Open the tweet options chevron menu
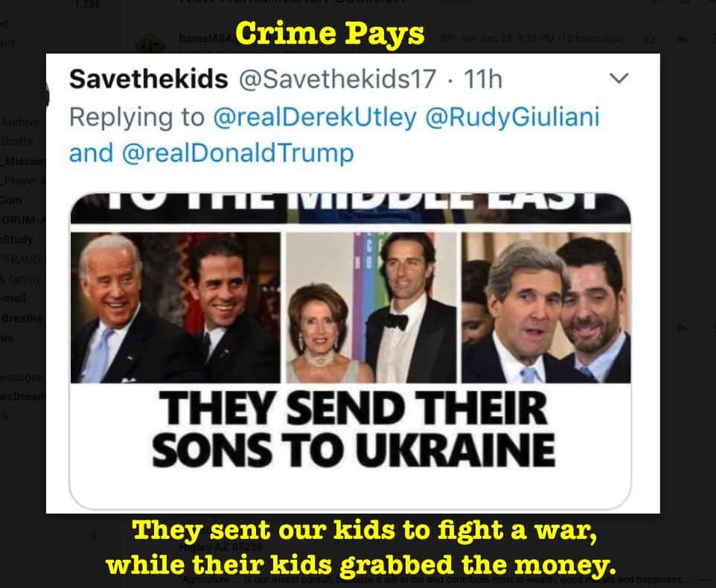 point(619,78)
